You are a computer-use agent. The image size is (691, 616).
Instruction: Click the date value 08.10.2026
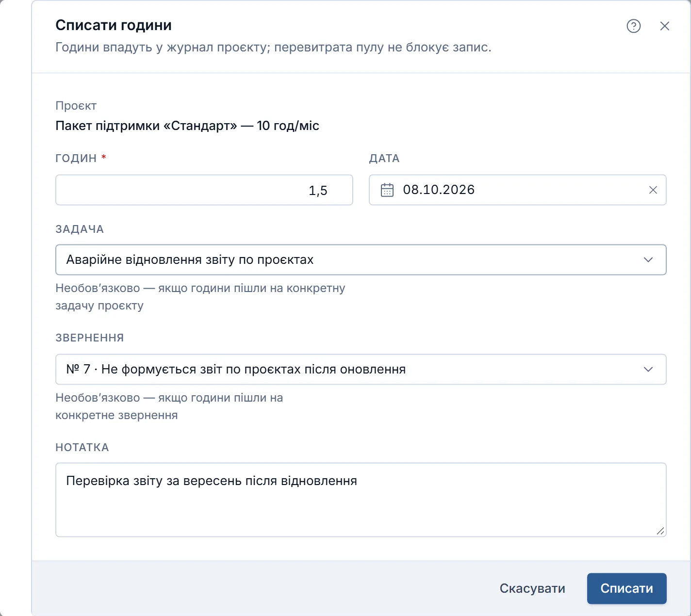click(x=439, y=190)
